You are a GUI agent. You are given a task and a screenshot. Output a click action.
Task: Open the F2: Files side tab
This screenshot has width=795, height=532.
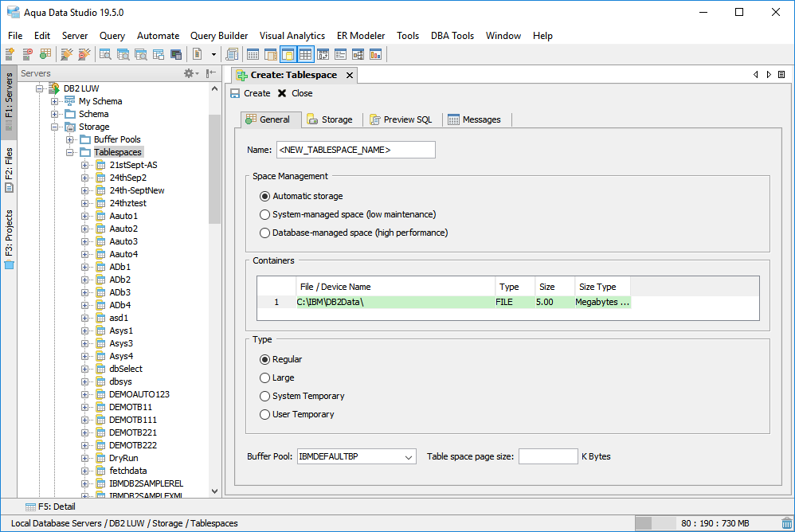tap(9, 170)
